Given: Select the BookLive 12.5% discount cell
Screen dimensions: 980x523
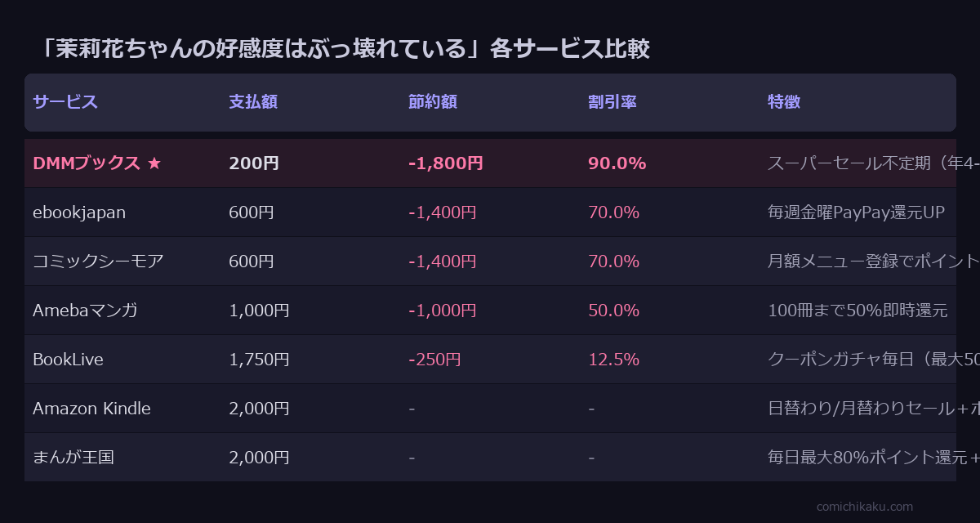Looking at the screenshot, I should [x=613, y=360].
